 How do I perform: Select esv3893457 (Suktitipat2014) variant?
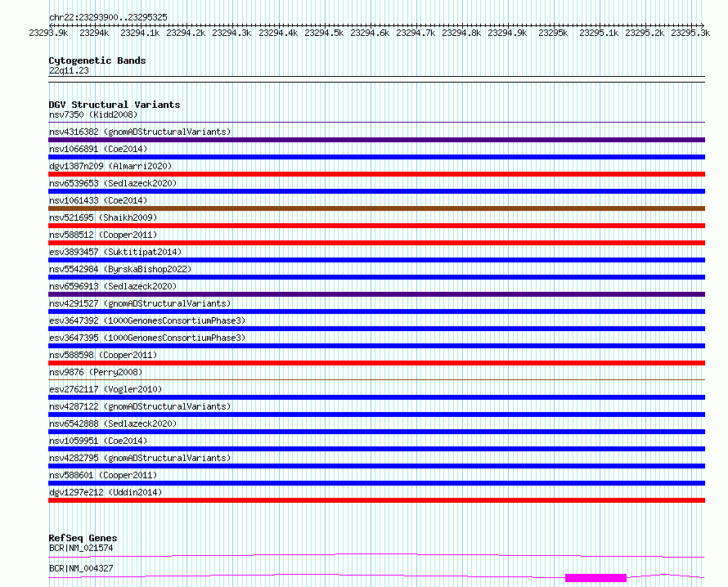click(x=115, y=252)
